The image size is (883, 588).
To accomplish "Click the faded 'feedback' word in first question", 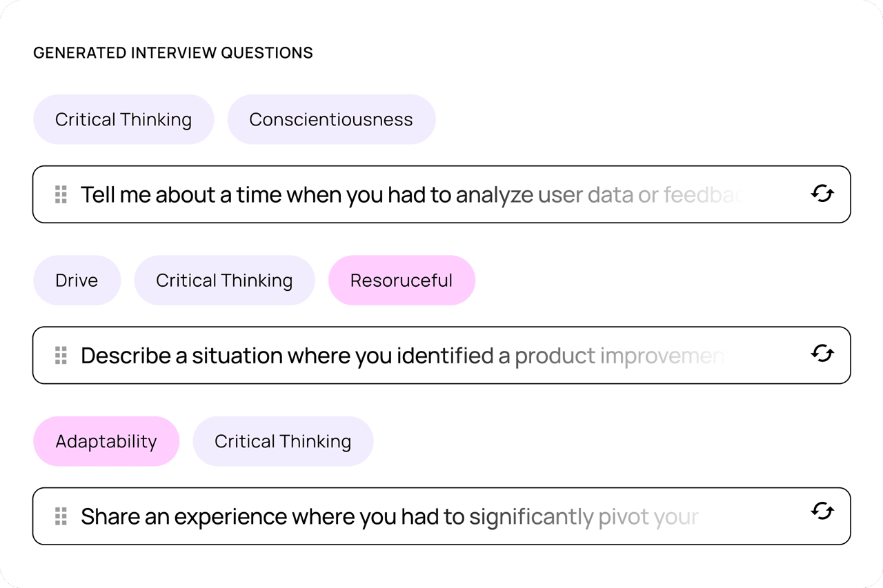I will [702, 195].
